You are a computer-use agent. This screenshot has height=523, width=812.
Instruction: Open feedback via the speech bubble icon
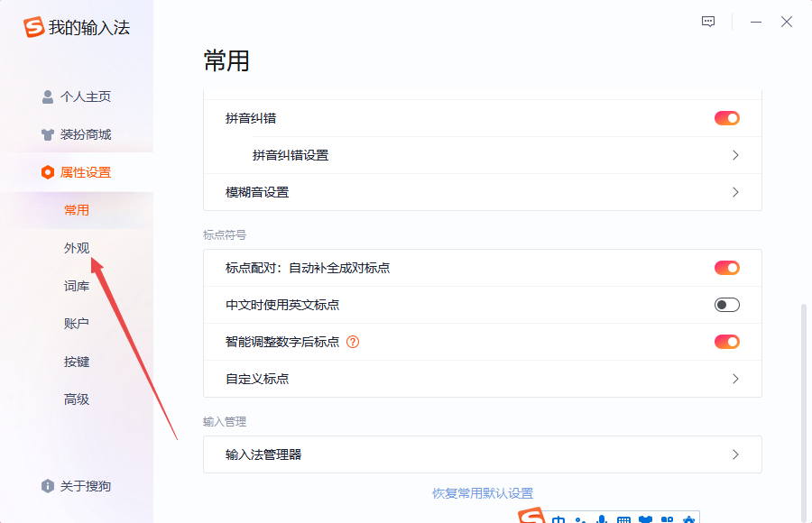coord(707,21)
